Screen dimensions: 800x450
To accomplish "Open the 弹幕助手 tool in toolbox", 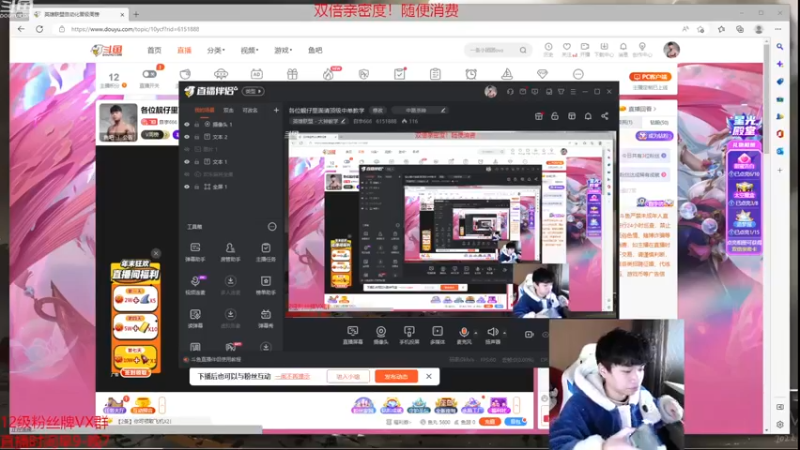I will (195, 252).
